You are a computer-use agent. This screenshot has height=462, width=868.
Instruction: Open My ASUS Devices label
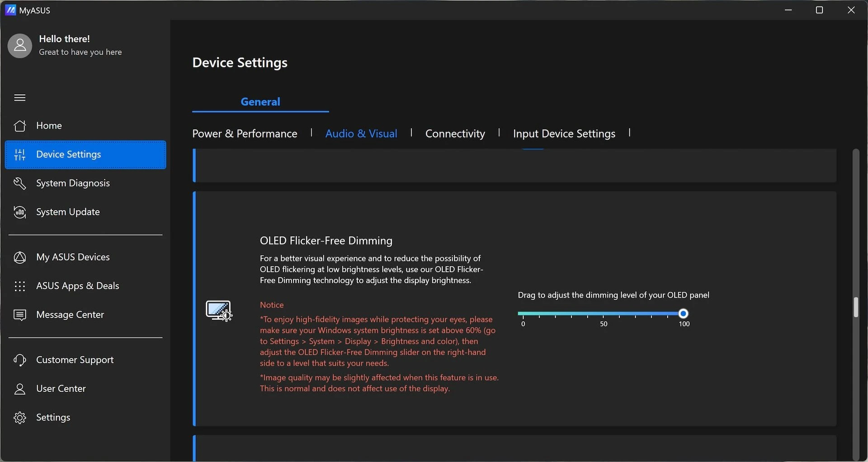pyautogui.click(x=73, y=257)
